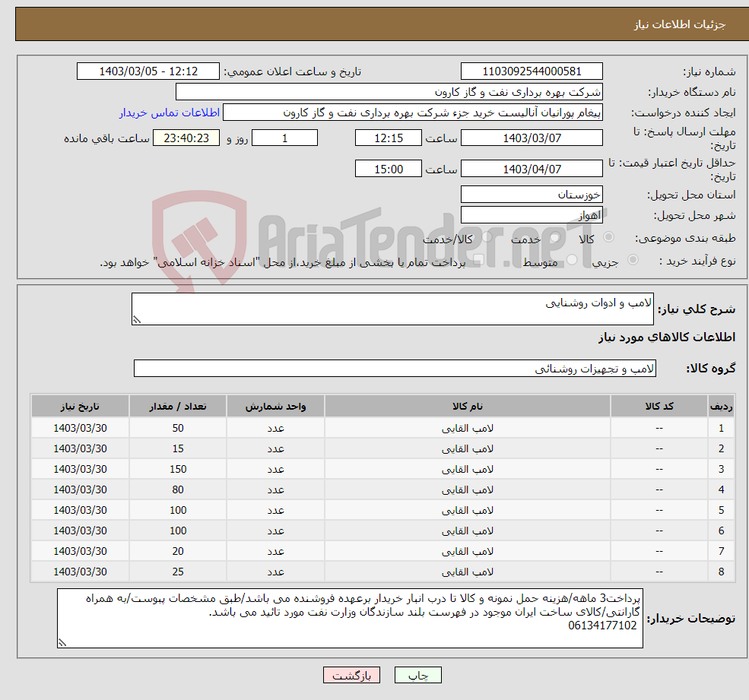
Task: Click the delivery city field اهواز
Action: (x=532, y=215)
